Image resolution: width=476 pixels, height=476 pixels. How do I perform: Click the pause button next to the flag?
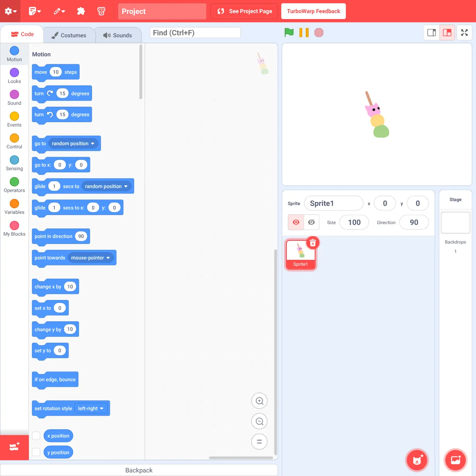tap(304, 33)
